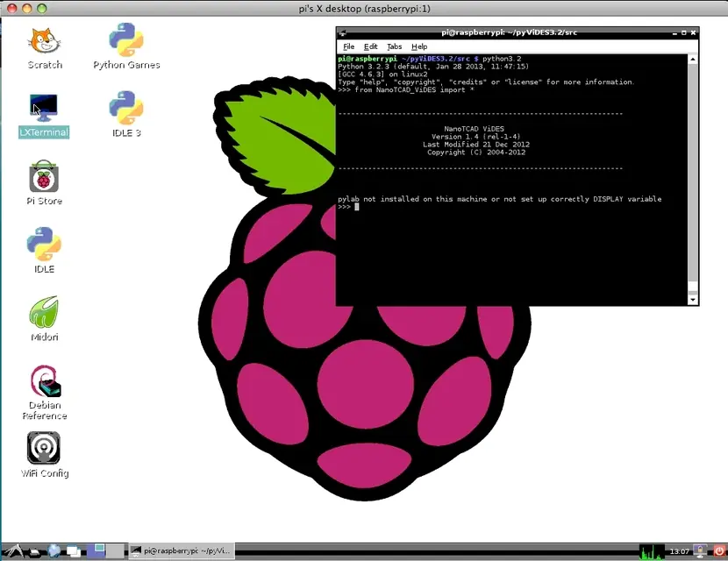This screenshot has height=561, width=728.
Task: Click the terminal window menu icon in title bar
Action: point(343,32)
